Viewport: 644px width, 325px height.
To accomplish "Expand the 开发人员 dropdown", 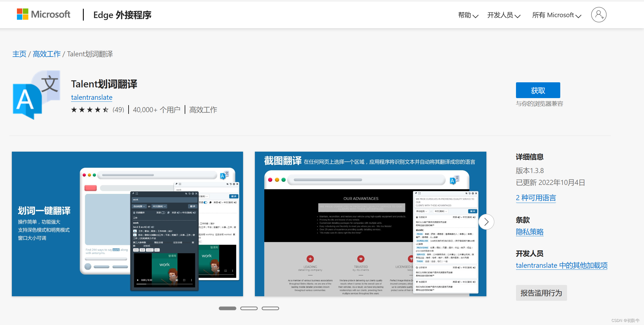I will coord(503,16).
